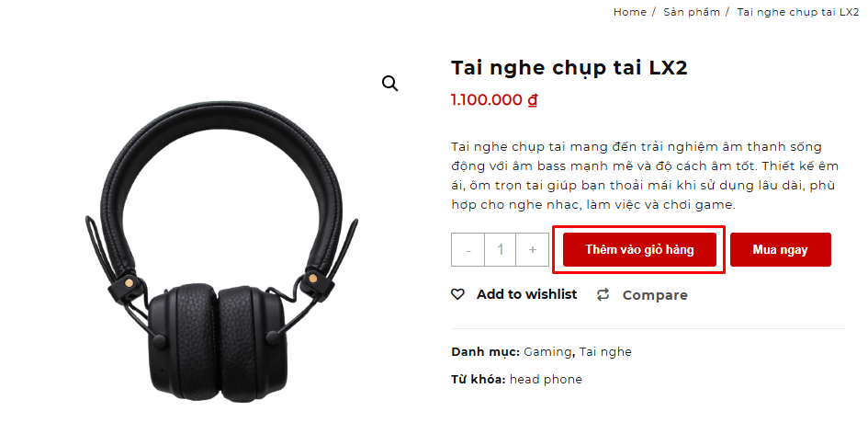Go to Home in the breadcrumb

[x=630, y=12]
